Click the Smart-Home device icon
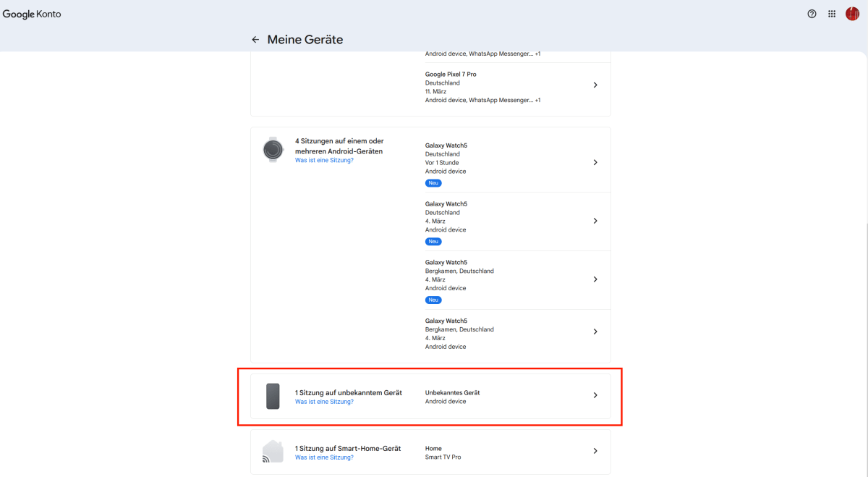Viewport: 868px width, 477px height. pos(273,452)
